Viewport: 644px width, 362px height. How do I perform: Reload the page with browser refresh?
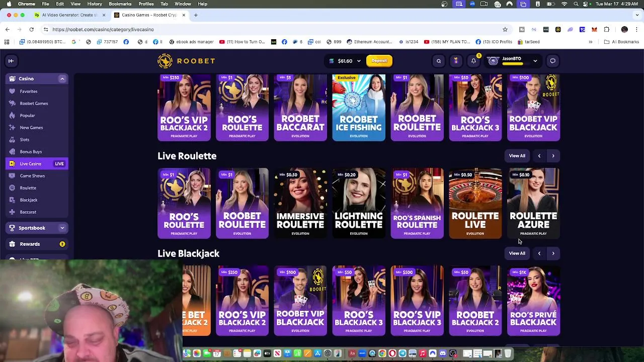[31, 30]
